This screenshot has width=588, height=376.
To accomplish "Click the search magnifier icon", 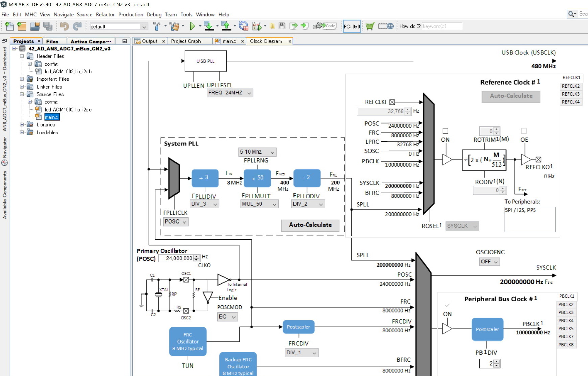I will coord(572,14).
